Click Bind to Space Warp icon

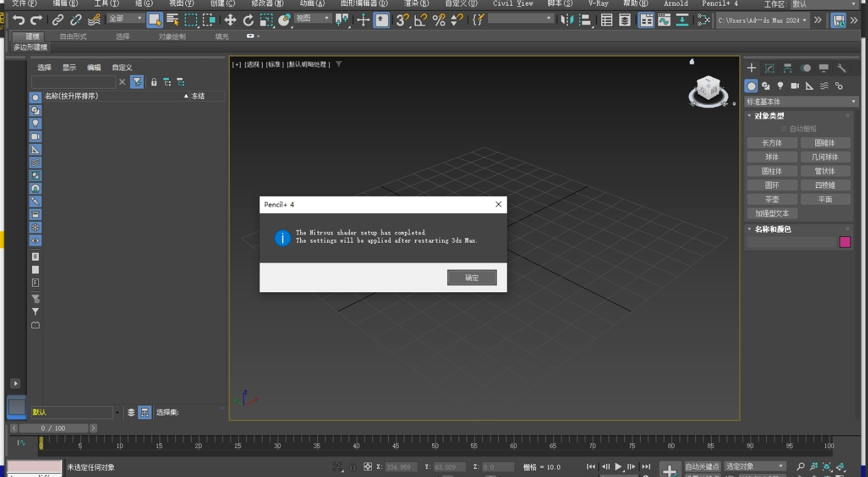click(94, 20)
